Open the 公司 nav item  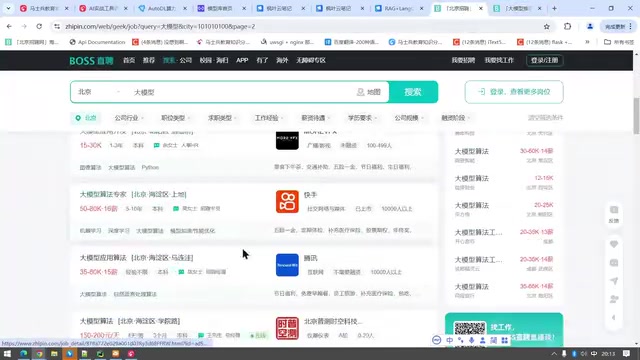(x=186, y=60)
